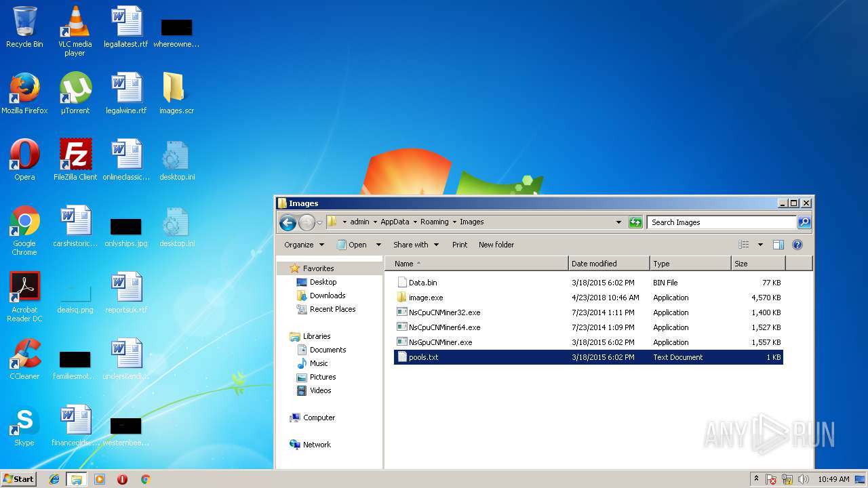The width and height of the screenshot is (868, 488).
Task: Open the Organize dropdown menu
Action: tap(304, 245)
